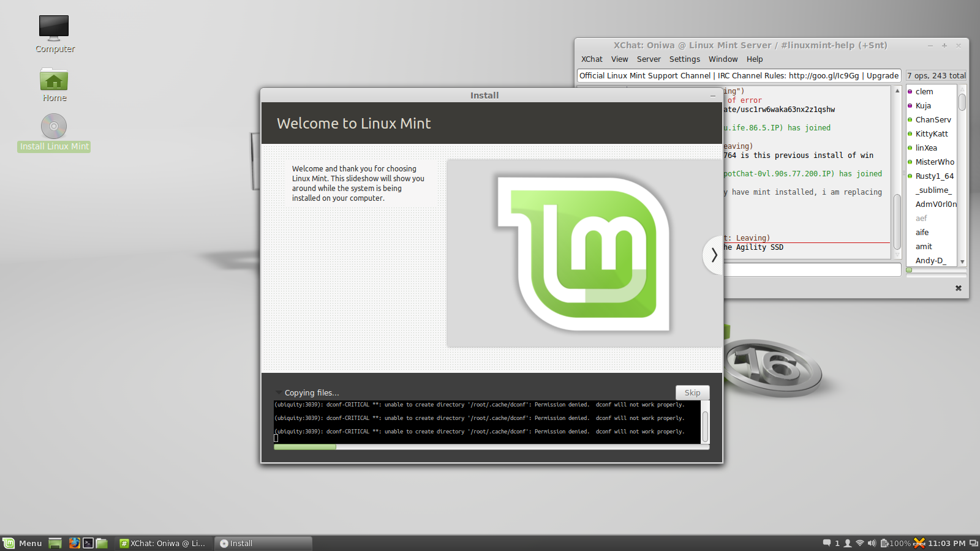Open the file manager panel launcher
Screen dimensions: 980x551
click(x=102, y=543)
